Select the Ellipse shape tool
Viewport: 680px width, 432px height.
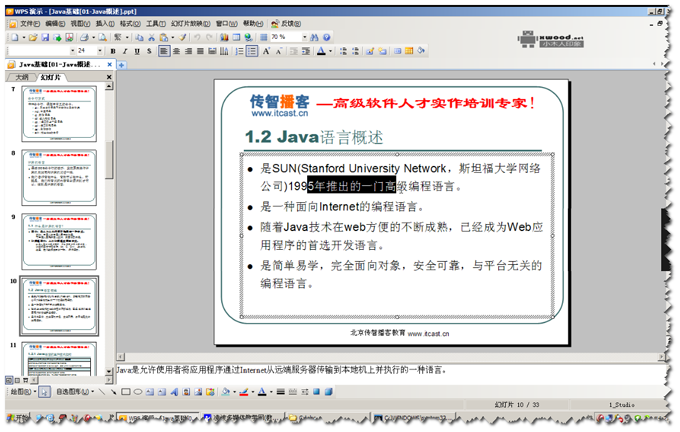[x=137, y=392]
